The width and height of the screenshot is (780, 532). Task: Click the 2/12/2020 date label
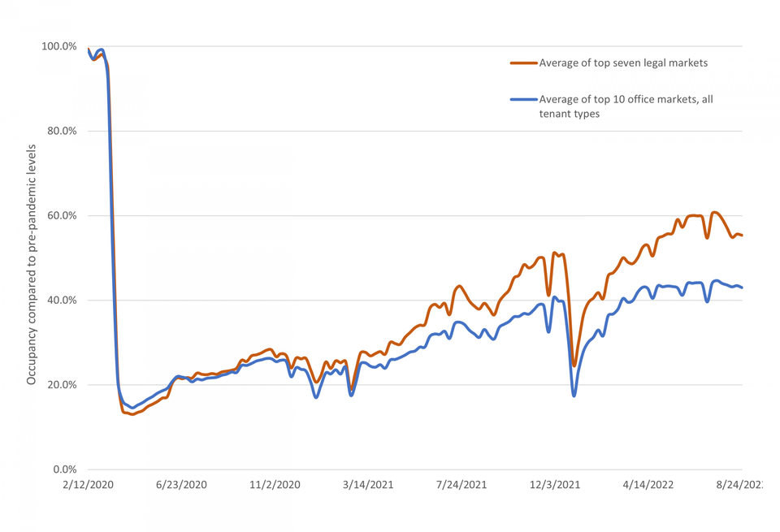point(88,485)
